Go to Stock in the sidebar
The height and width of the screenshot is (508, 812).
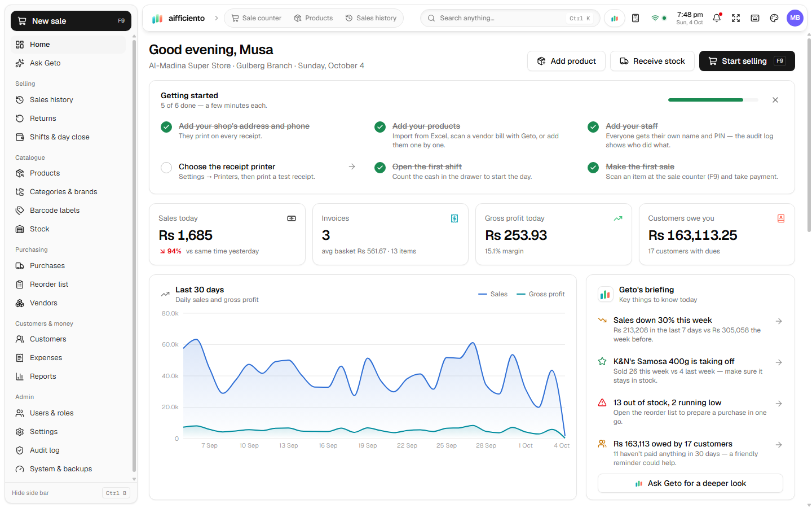(x=68, y=229)
